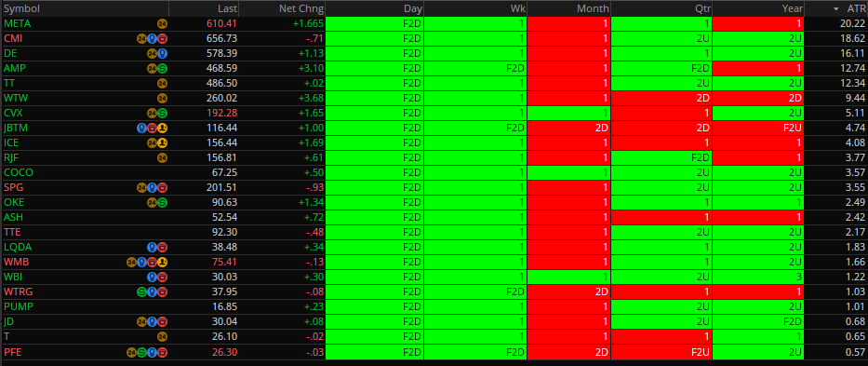This screenshot has height=366, width=868.
Task: Click the ATR value 20.22
Action: pos(852,24)
